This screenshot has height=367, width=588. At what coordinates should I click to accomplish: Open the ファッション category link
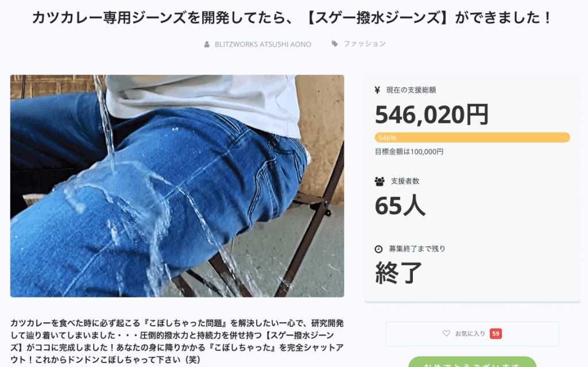point(365,44)
